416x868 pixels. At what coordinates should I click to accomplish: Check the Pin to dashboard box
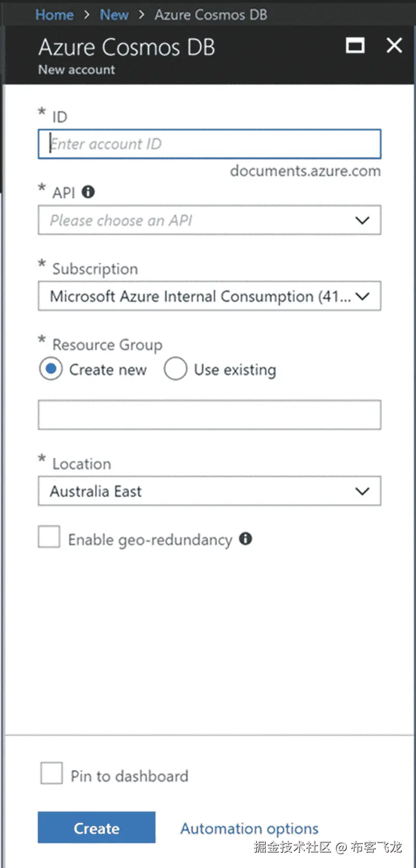pyautogui.click(x=51, y=773)
